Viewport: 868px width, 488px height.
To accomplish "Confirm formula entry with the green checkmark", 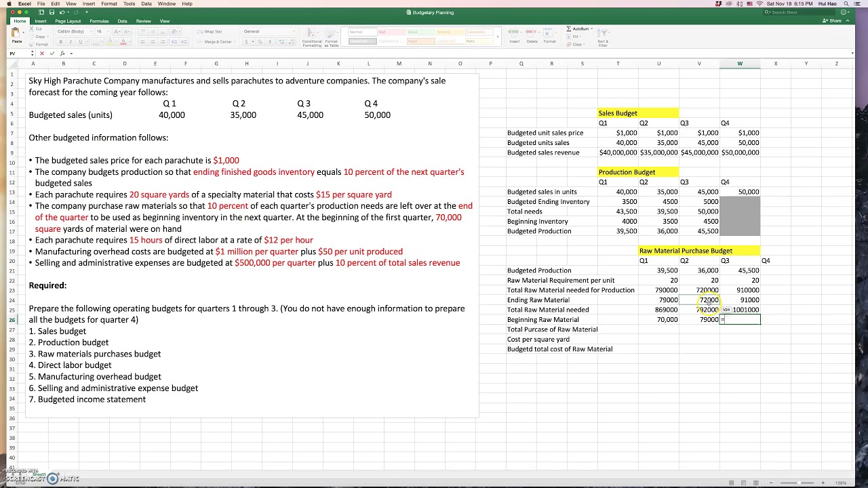I will (x=52, y=54).
